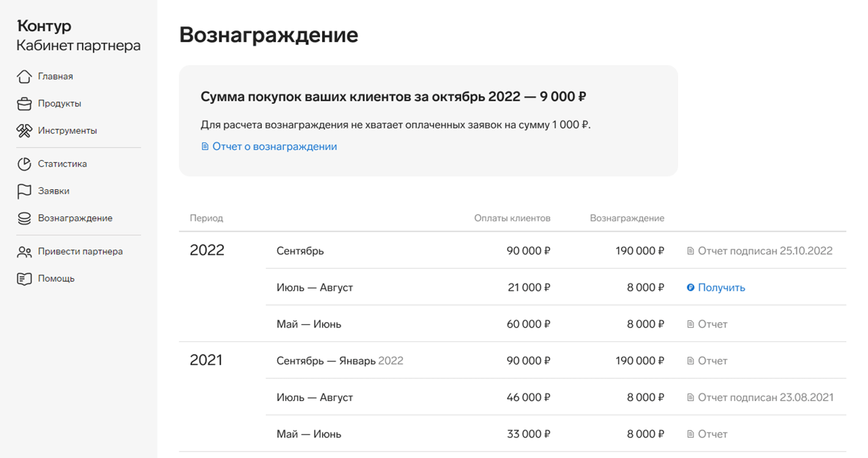Select Помощь in the sidebar
Image resolution: width=868 pixels, height=458 pixels.
56,279
